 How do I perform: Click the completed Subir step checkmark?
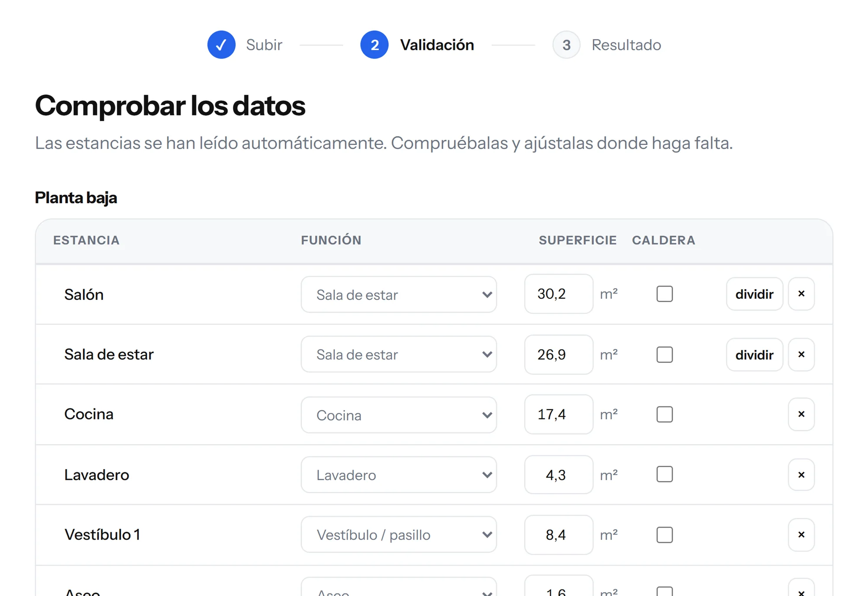click(x=221, y=45)
